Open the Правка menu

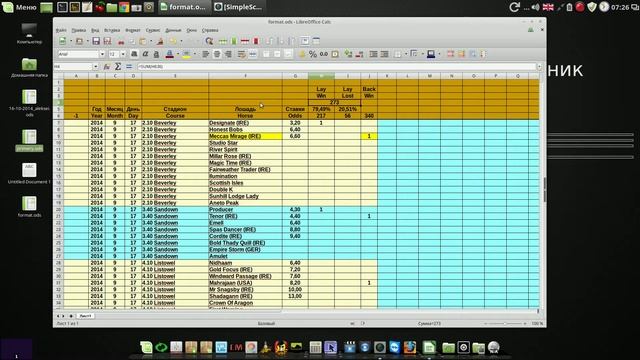coord(78,30)
